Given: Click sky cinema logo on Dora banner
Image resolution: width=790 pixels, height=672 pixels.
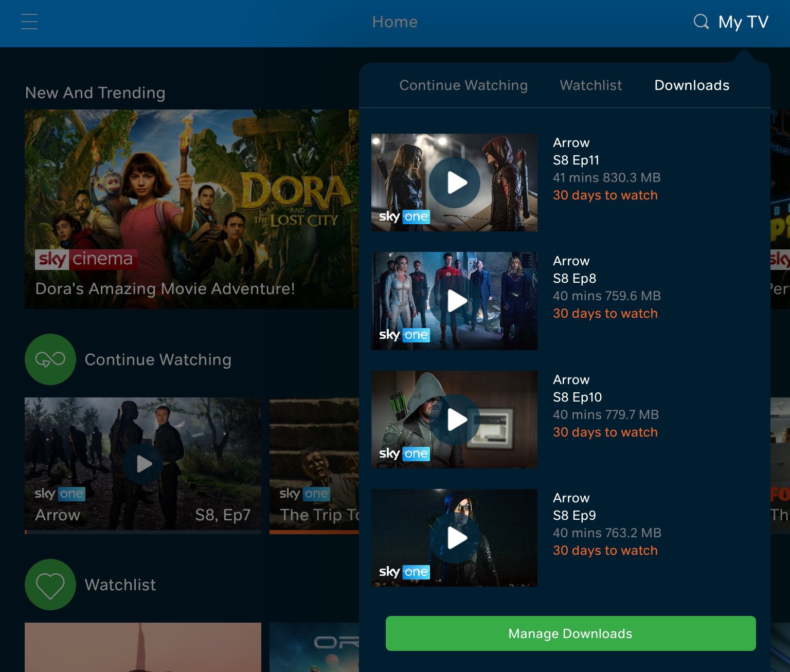Looking at the screenshot, I should click(86, 259).
